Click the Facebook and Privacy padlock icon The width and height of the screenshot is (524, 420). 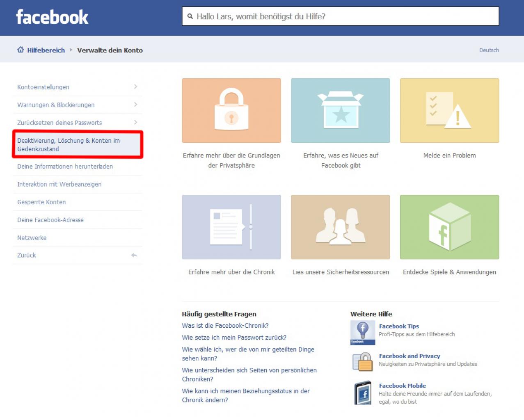[363, 362]
